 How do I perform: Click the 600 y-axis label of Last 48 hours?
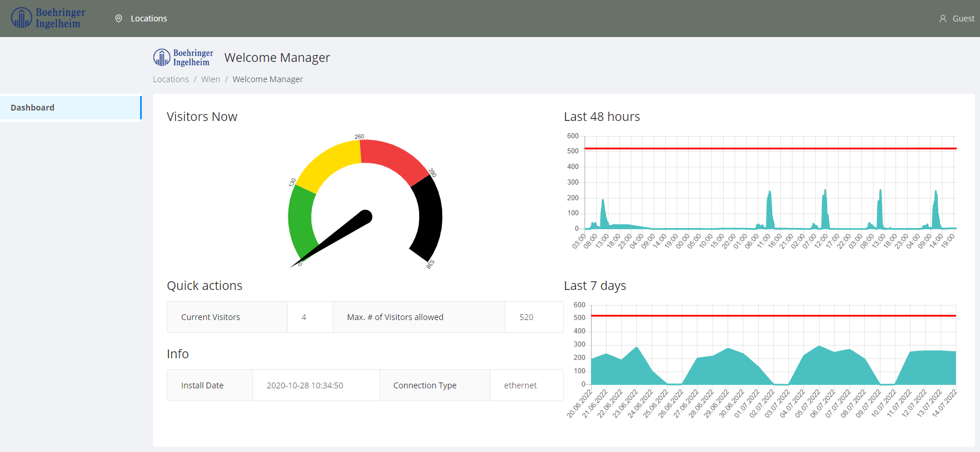click(x=573, y=136)
